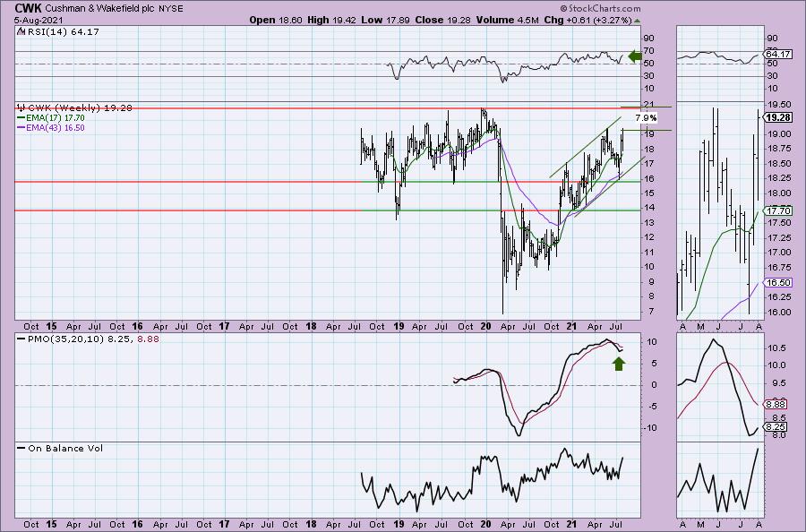Click the 18.50 label on the zoom price axis

778,164
